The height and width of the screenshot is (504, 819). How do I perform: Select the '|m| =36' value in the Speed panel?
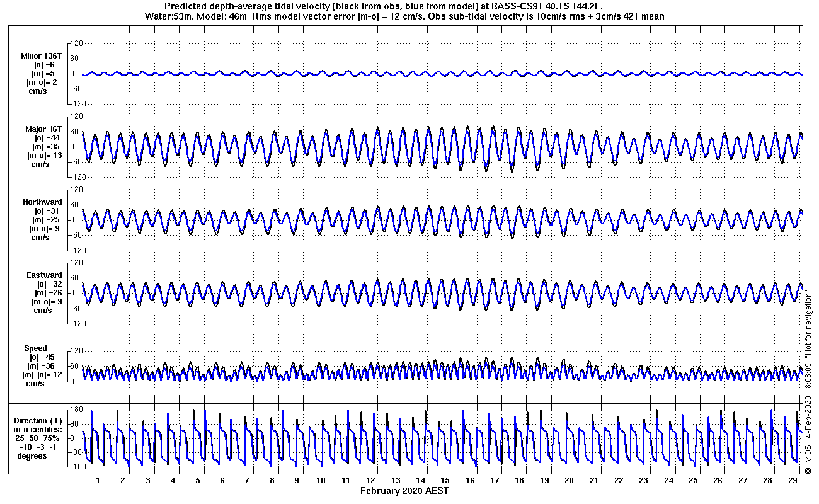tap(42, 366)
